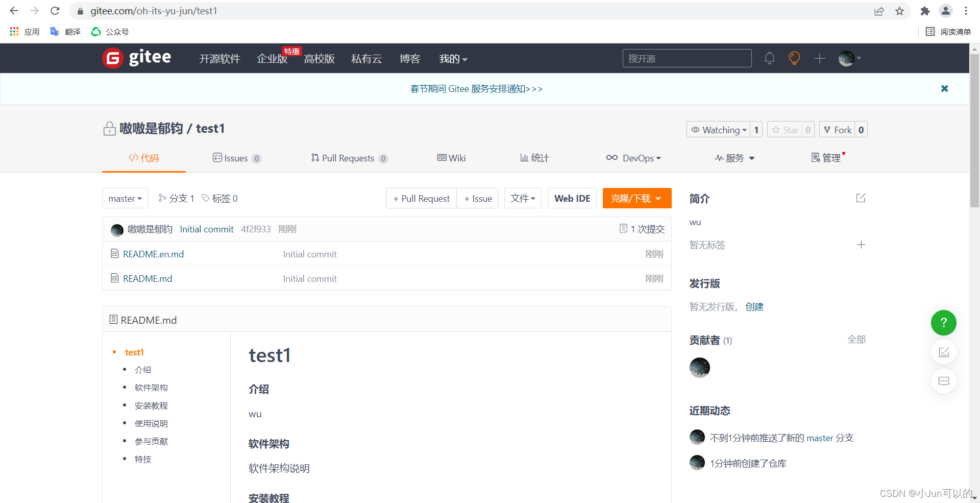The height and width of the screenshot is (503, 980).
Task: Dismiss the Gitee announcement banner
Action: pos(944,88)
